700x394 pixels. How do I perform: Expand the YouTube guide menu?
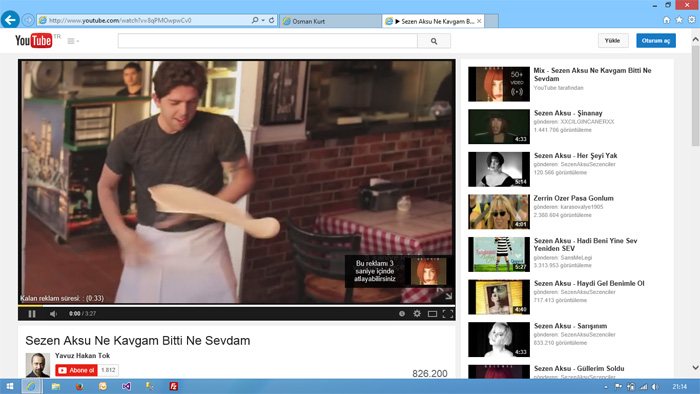tap(73, 41)
